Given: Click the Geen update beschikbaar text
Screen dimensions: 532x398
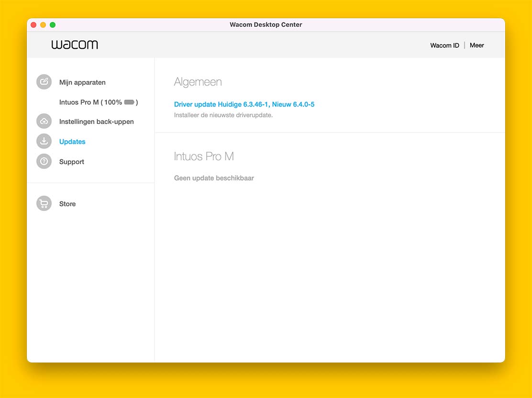Looking at the screenshot, I should coord(214,178).
